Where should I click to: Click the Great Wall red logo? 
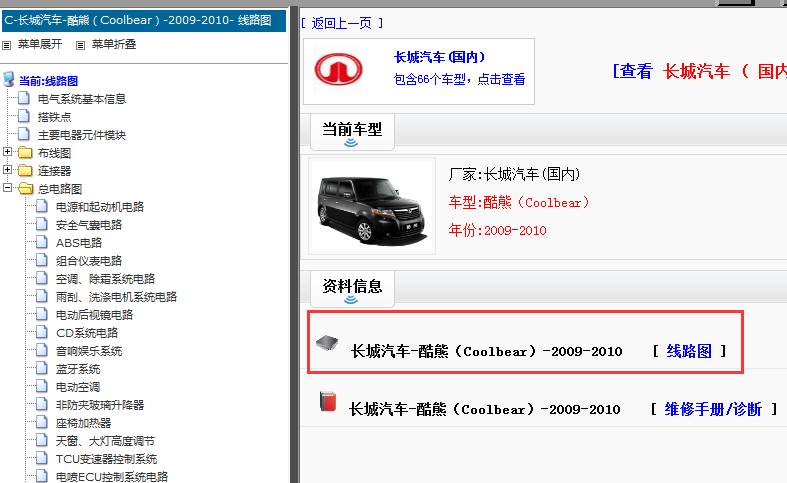[339, 69]
